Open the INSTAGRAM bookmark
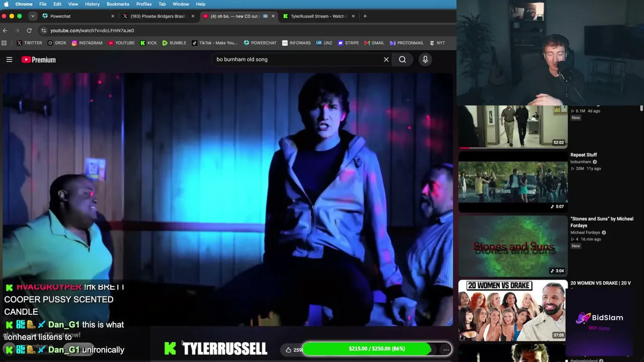 click(87, 43)
